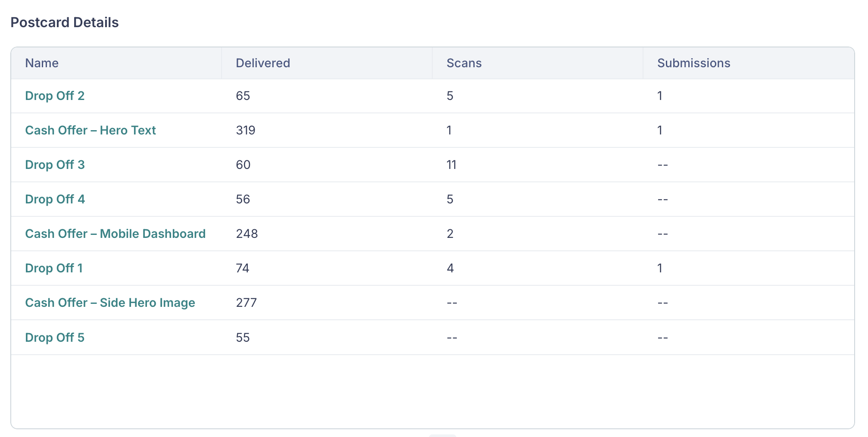Viewport: 868px width, 437px height.
Task: Select the 65 delivered value
Action: tap(243, 96)
